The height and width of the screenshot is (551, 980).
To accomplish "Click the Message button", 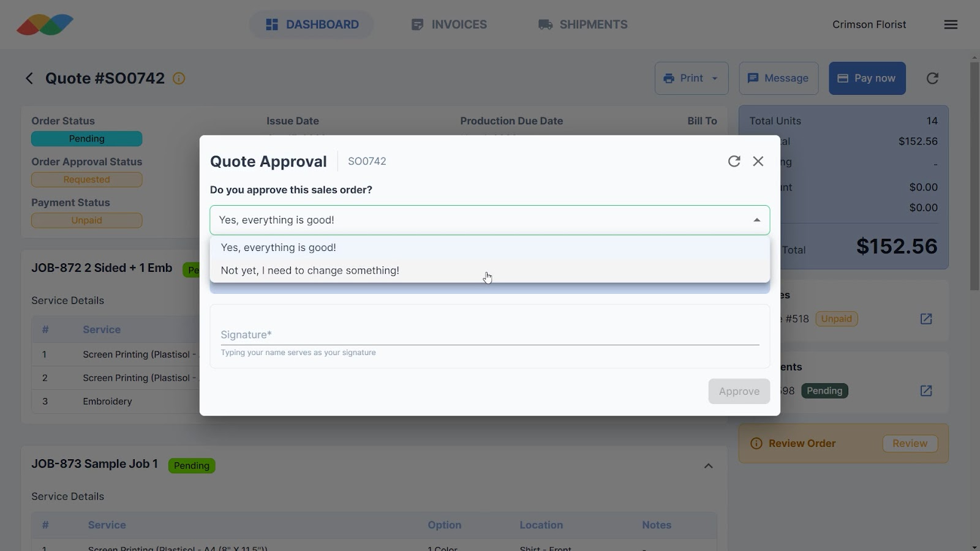I will tap(778, 78).
